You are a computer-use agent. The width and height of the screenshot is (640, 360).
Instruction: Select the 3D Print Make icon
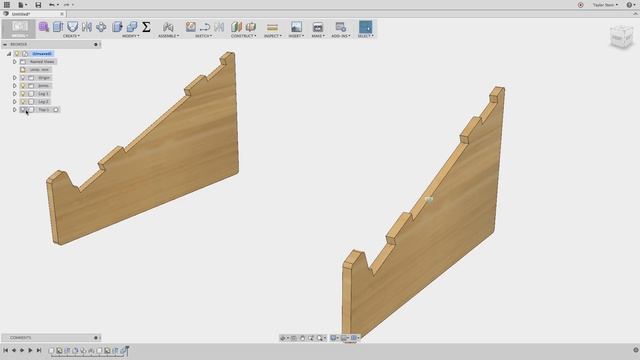[x=318, y=27]
